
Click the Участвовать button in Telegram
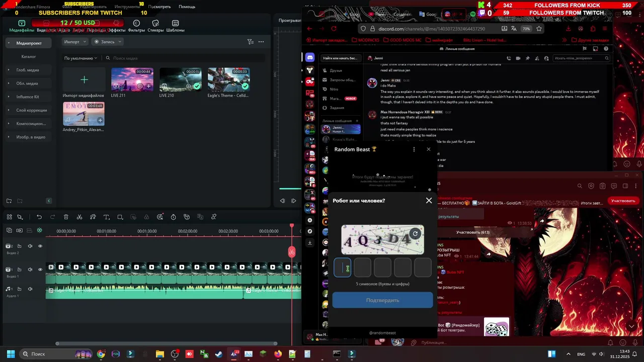coord(623,201)
